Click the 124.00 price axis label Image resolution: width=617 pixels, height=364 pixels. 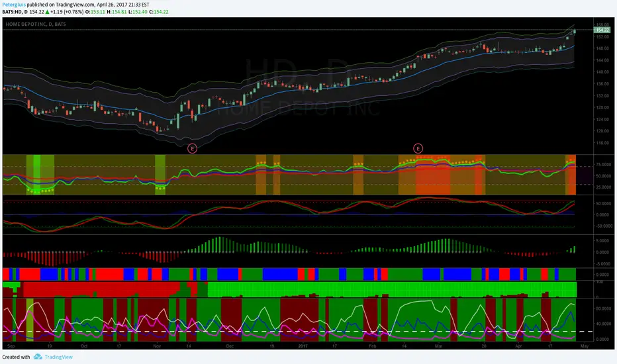coord(602,119)
